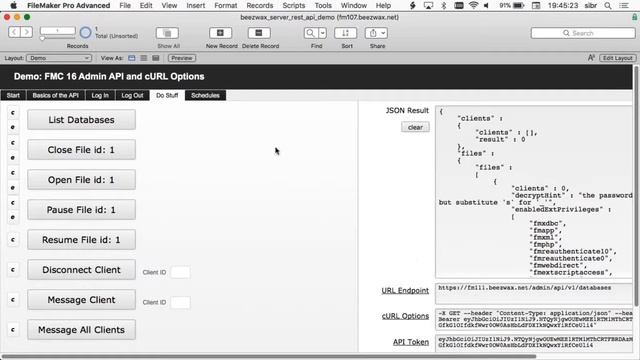Click Open File id: 1 button
Viewport: 640px width, 360px height.
(81, 180)
